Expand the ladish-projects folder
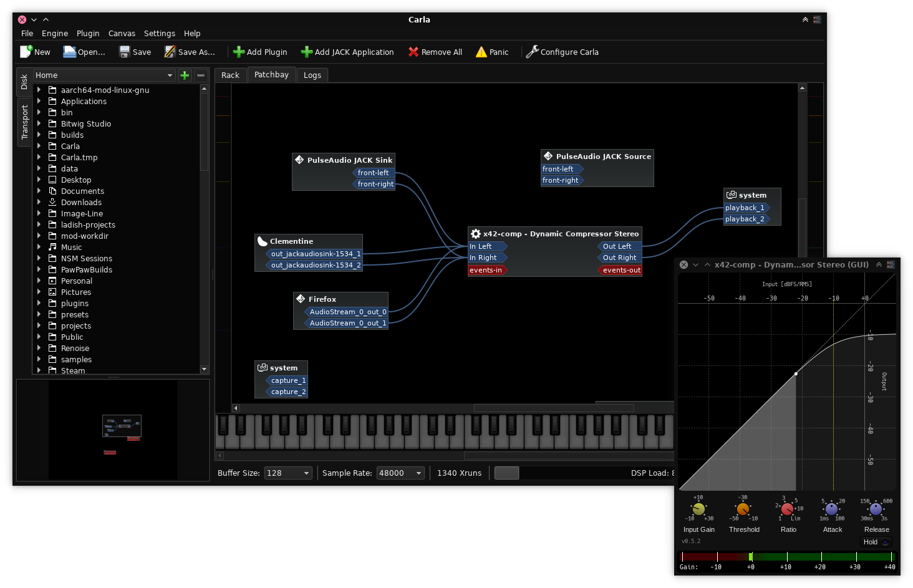 (39, 224)
